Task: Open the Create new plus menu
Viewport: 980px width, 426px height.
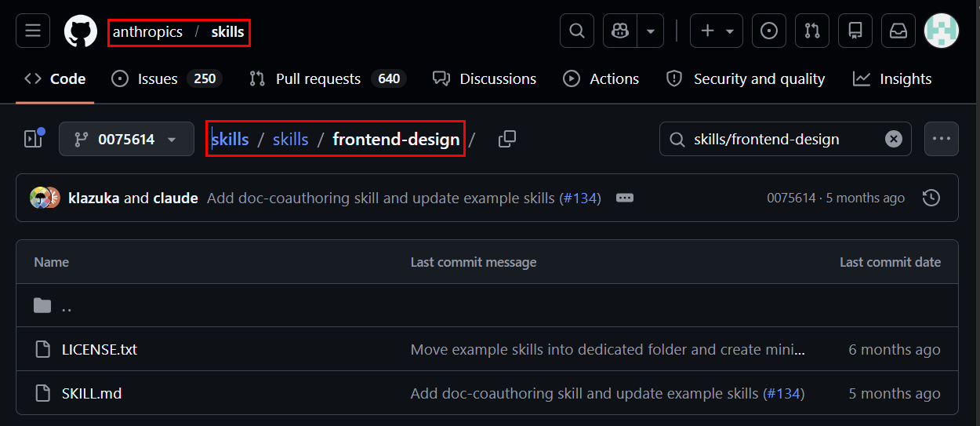Action: coord(717,31)
